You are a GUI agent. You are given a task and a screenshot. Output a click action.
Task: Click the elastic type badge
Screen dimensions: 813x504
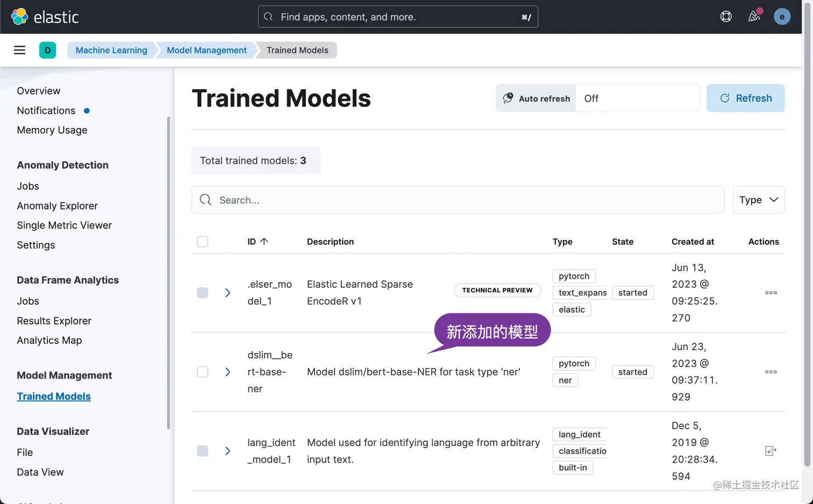[572, 309]
